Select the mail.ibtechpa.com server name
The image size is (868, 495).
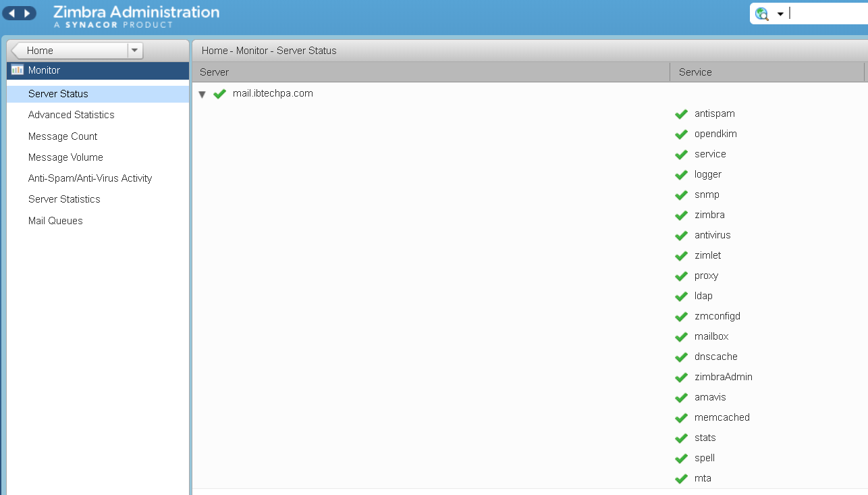click(273, 93)
